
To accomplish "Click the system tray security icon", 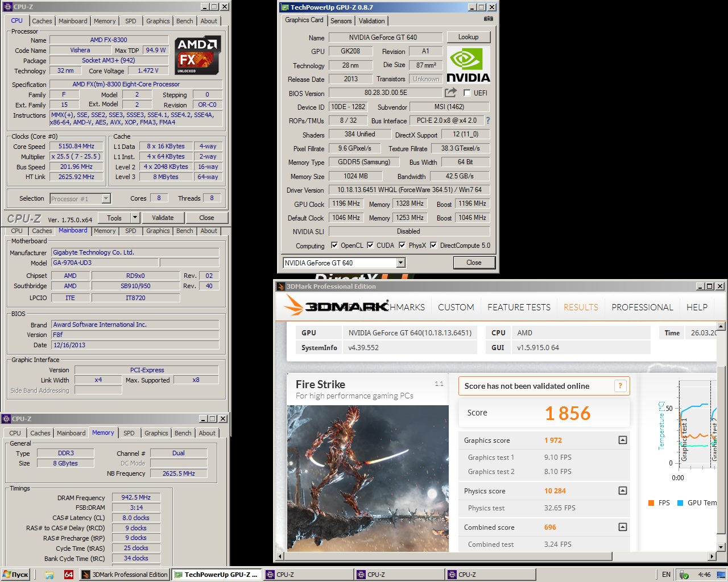I will click(x=684, y=575).
